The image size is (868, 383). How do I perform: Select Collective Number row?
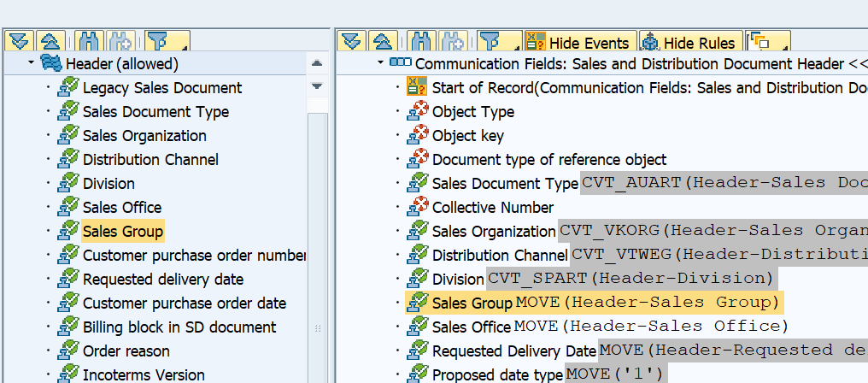coord(493,207)
